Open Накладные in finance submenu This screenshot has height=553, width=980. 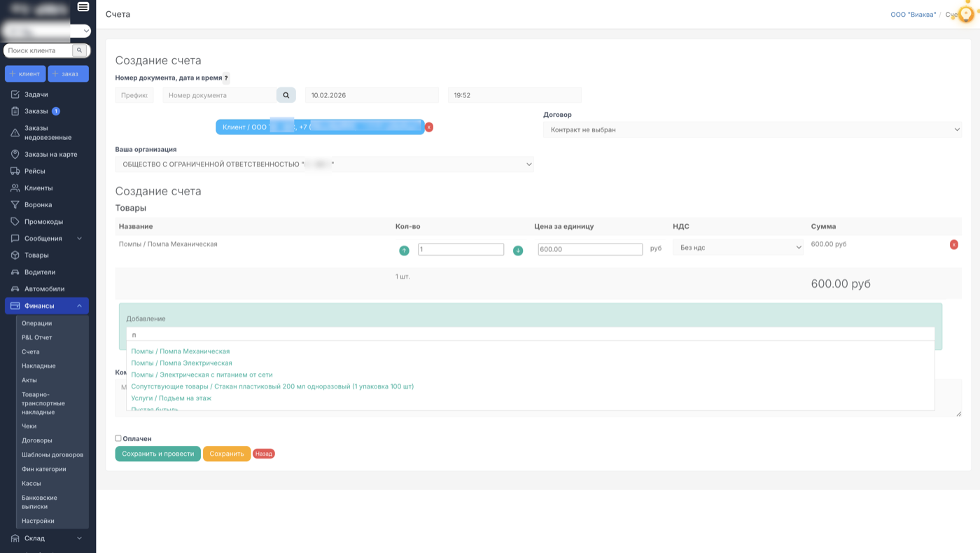(x=38, y=366)
